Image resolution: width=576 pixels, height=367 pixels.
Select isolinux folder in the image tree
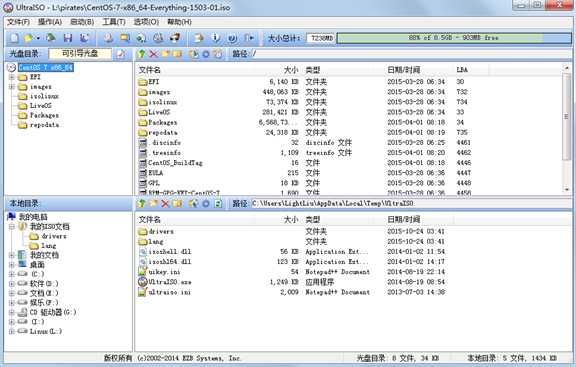(x=44, y=96)
